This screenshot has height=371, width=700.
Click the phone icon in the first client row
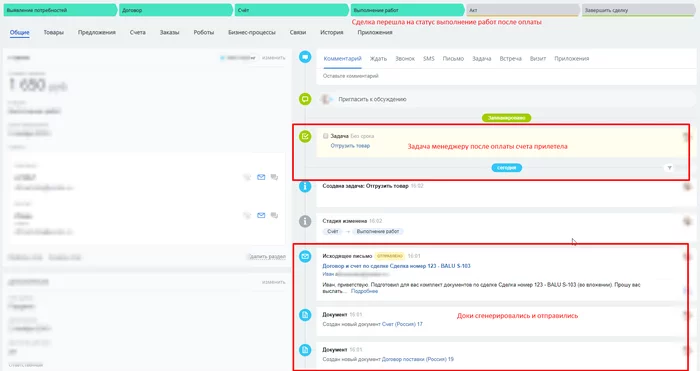tap(247, 177)
